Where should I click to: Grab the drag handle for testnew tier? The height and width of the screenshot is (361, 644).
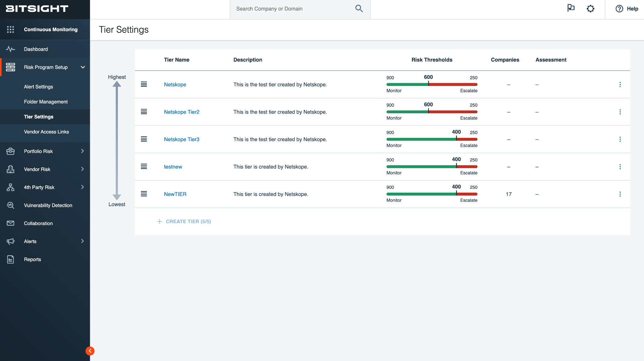pos(144,166)
